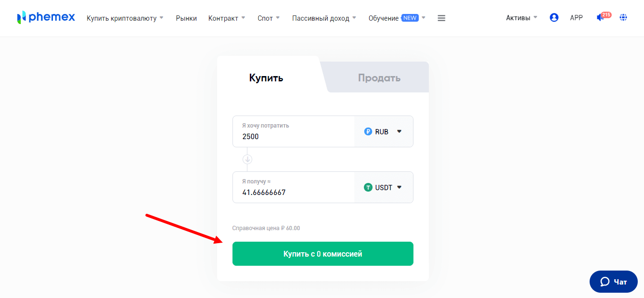Select the Купить tab
The width and height of the screenshot is (644, 298).
point(266,78)
